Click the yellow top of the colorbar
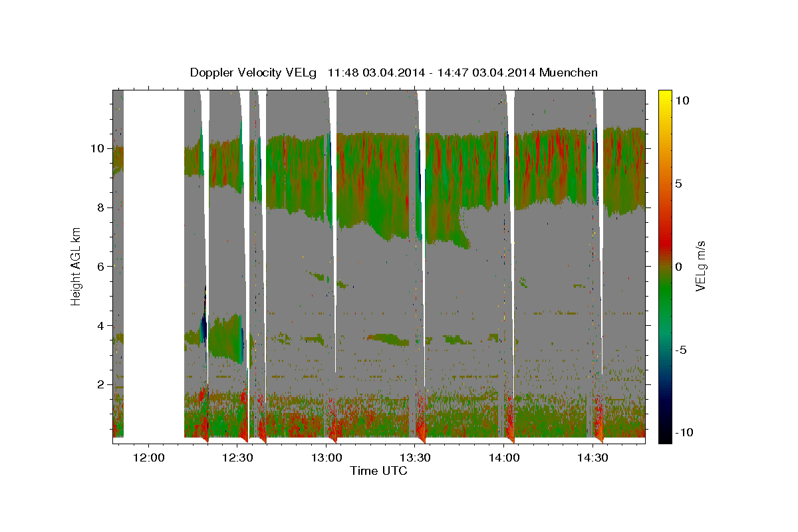Viewport: 798px width, 532px height. coord(664,95)
